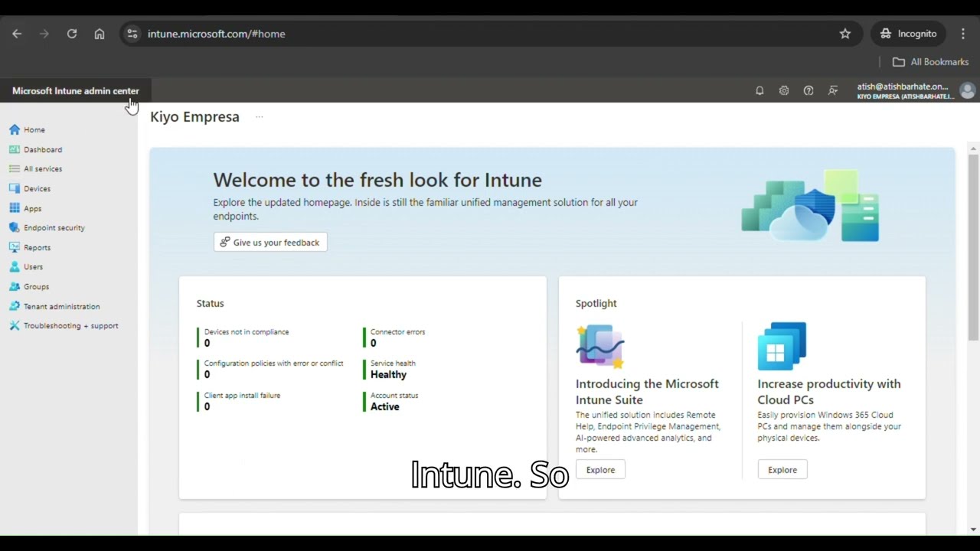Click the scrollbar up arrow
This screenshot has height=551, width=980.
tap(974, 148)
